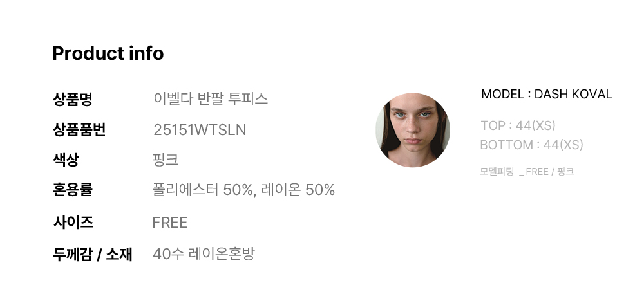Click the material value 40수 레이온혼방
The width and height of the screenshot is (644, 301).
click(x=204, y=254)
